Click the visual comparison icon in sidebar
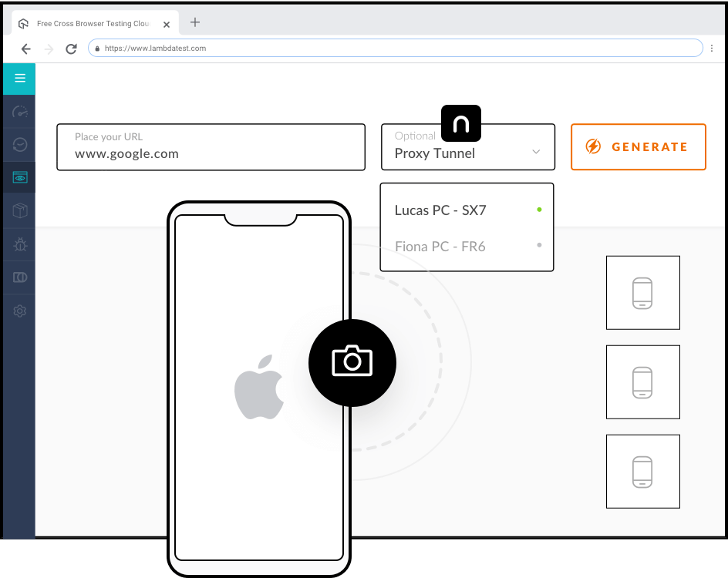This screenshot has width=728, height=578. 19,277
